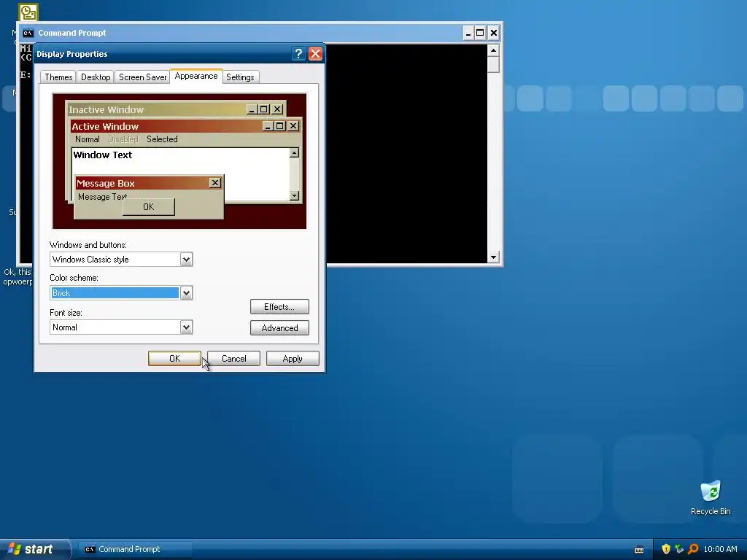Click the Selected menu item in preview
Viewport: 747px width, 560px height.
point(162,139)
